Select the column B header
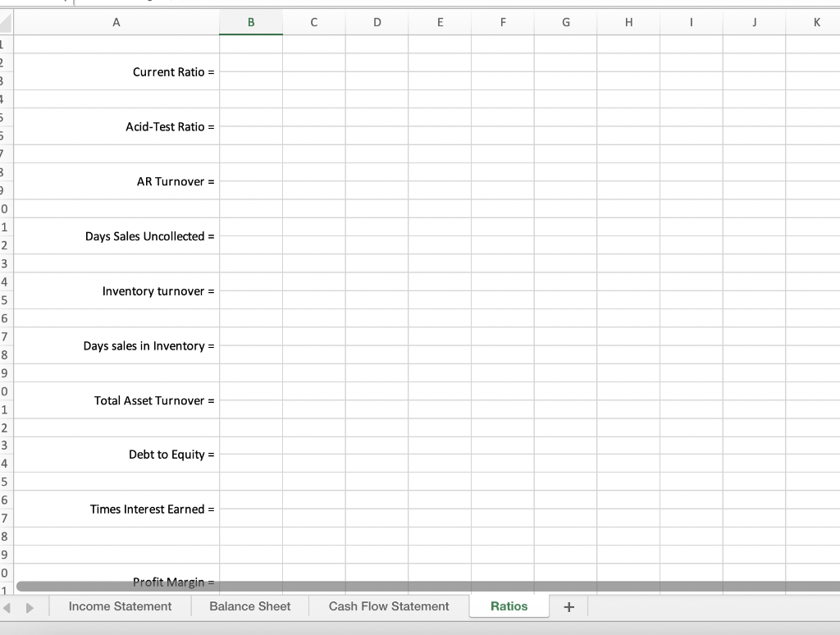The image size is (840, 635). [x=251, y=22]
